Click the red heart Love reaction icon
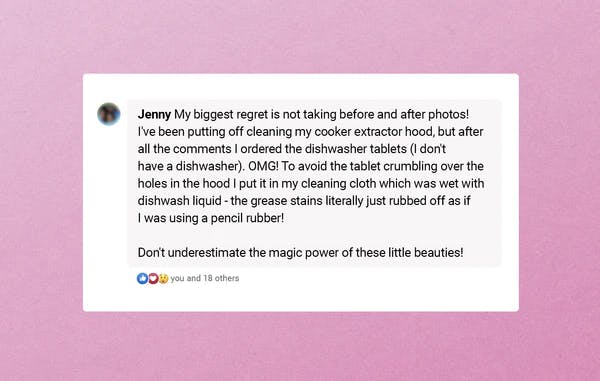The width and height of the screenshot is (600, 381). click(153, 278)
